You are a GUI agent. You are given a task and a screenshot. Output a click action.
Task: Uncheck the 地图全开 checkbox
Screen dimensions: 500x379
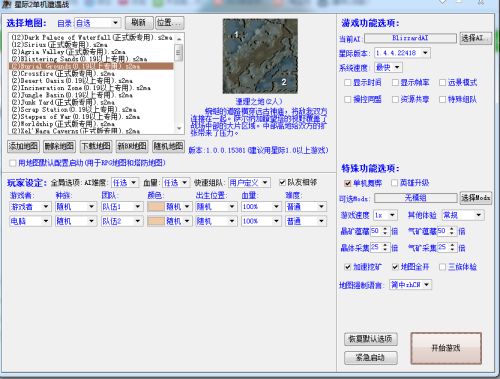[395, 267]
